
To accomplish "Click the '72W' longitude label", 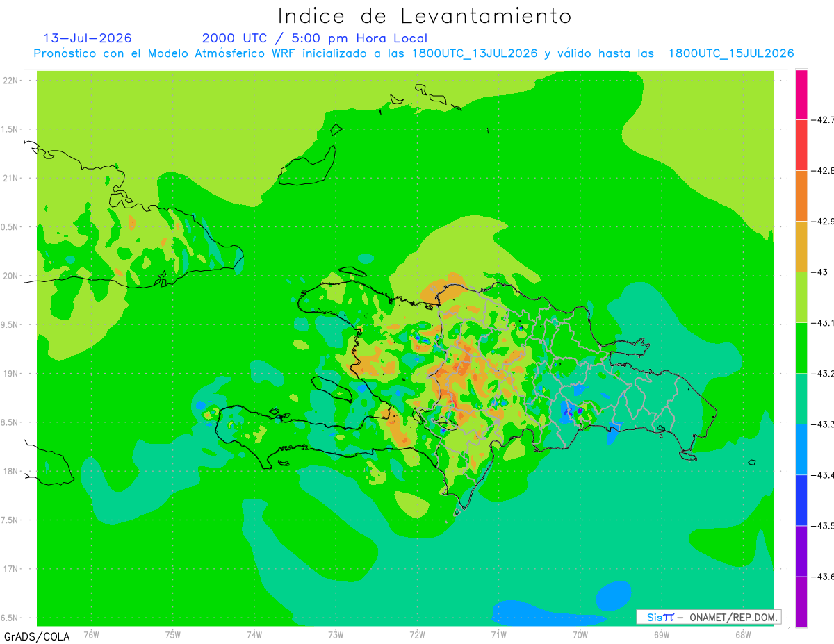I will [x=417, y=634].
